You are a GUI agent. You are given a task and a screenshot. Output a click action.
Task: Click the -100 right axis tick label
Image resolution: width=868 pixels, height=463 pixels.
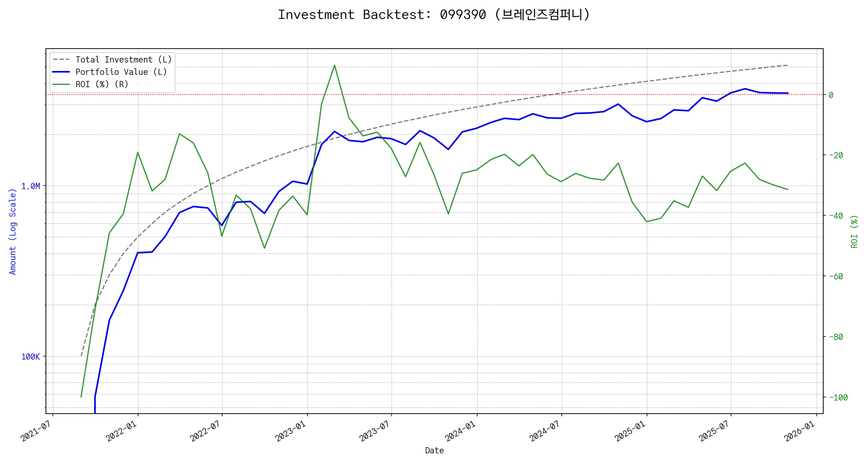[x=838, y=398]
